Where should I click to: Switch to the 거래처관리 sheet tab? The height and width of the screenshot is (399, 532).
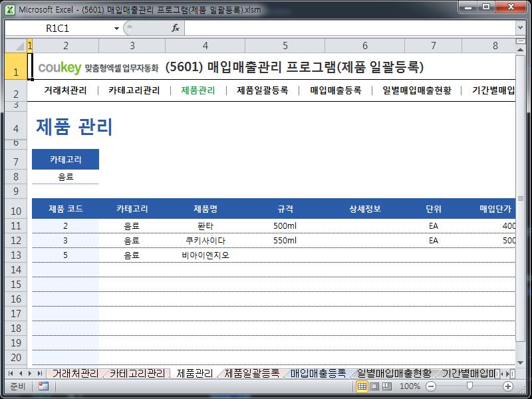tap(75, 373)
